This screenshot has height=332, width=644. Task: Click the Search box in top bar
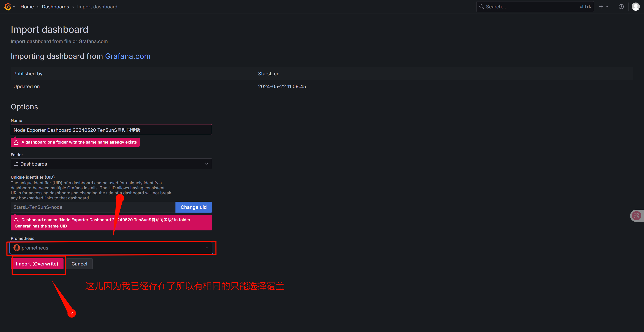tap(532, 7)
